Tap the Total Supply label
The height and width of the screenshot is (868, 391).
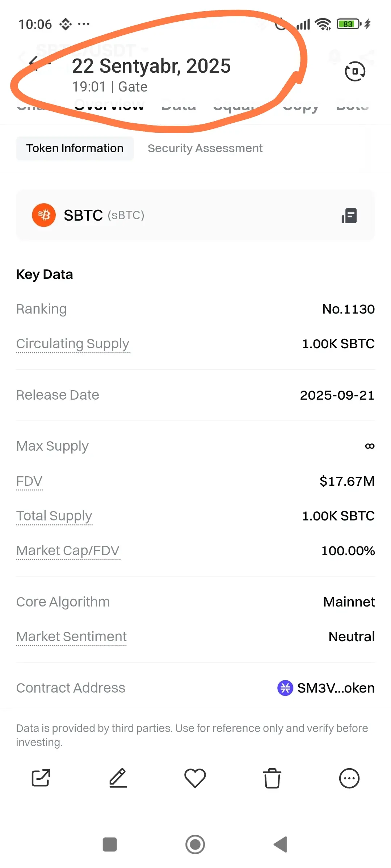click(x=54, y=516)
